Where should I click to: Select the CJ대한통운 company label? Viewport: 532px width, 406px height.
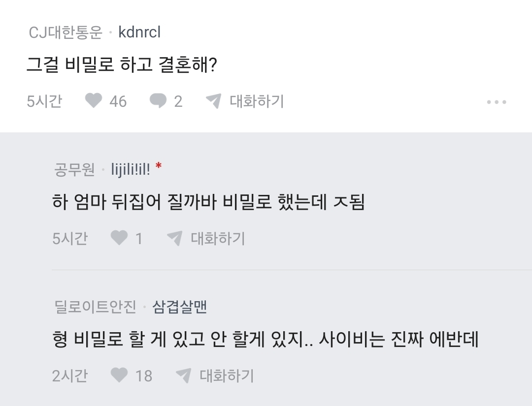click(x=65, y=32)
